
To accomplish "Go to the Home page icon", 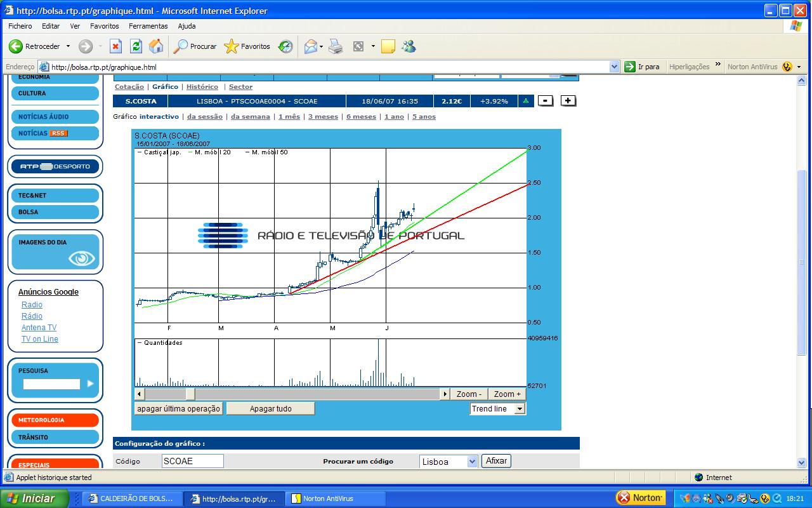I will [x=155, y=46].
